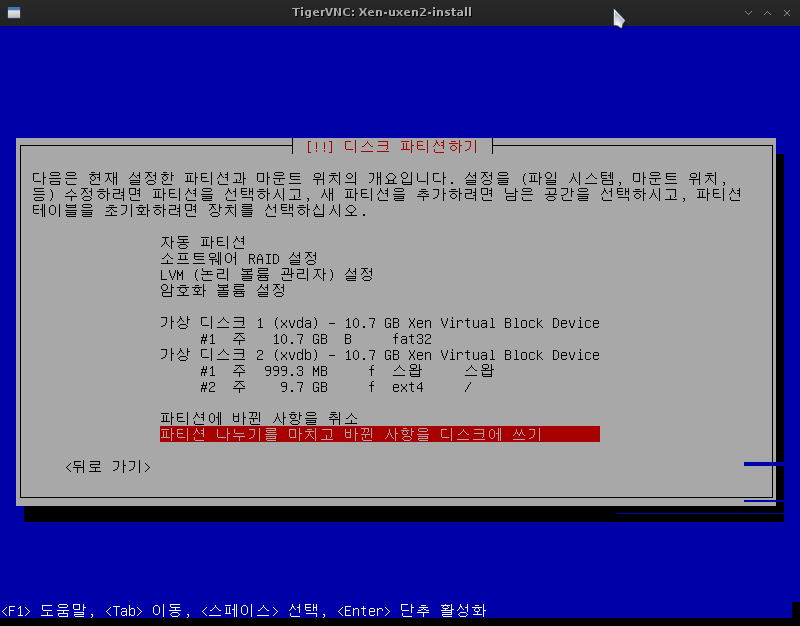800x626 pixels.
Task: Click the <뒤로 가기> button
Action: point(108,467)
